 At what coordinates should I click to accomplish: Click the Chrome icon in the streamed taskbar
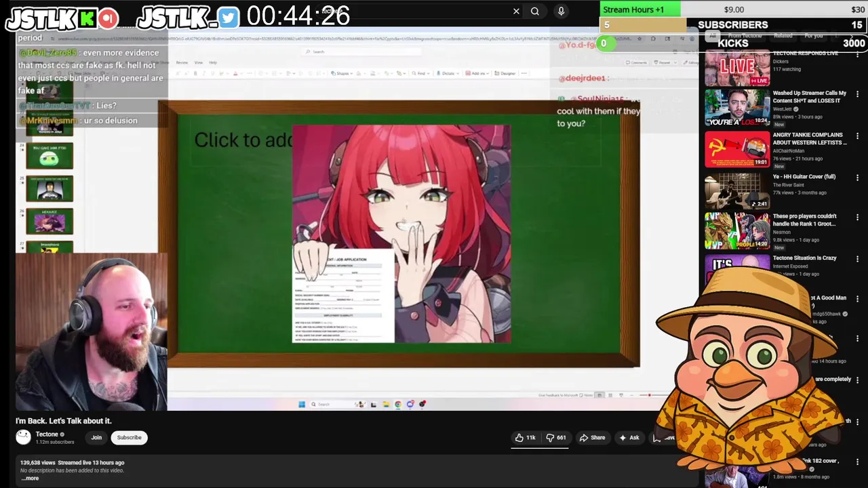pyautogui.click(x=398, y=405)
